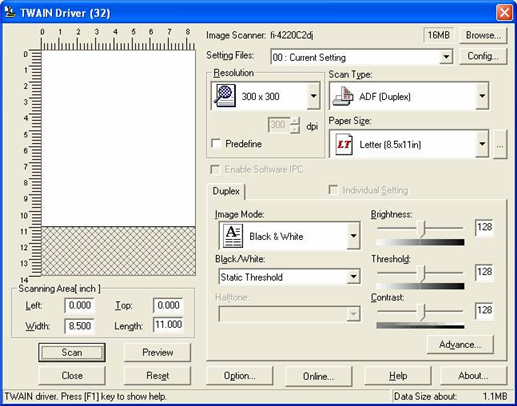The height and width of the screenshot is (406, 517).
Task: Click the ellipsis button beside Paper Size
Action: (500, 144)
